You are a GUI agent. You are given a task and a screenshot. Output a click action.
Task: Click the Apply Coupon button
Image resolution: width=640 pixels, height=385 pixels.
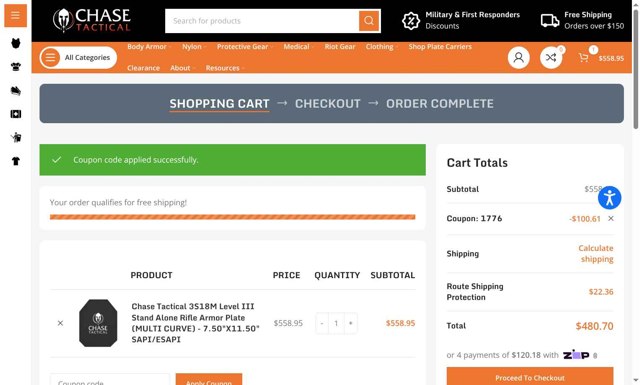coord(209,380)
